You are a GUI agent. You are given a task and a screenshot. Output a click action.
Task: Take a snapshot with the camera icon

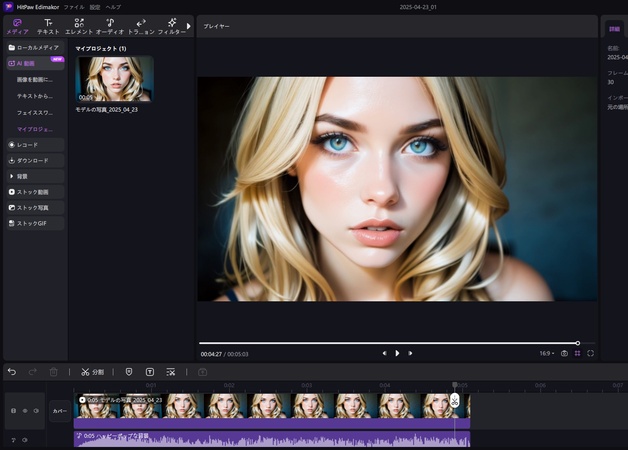564,353
